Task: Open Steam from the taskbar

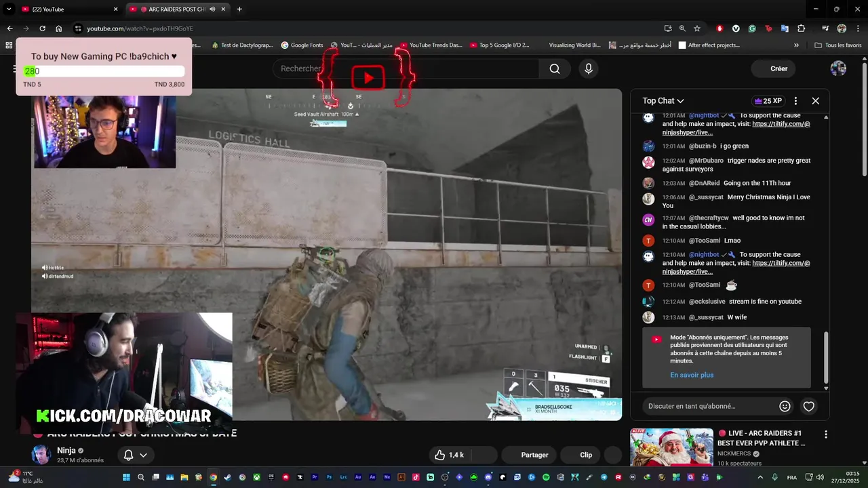Action: [228, 477]
